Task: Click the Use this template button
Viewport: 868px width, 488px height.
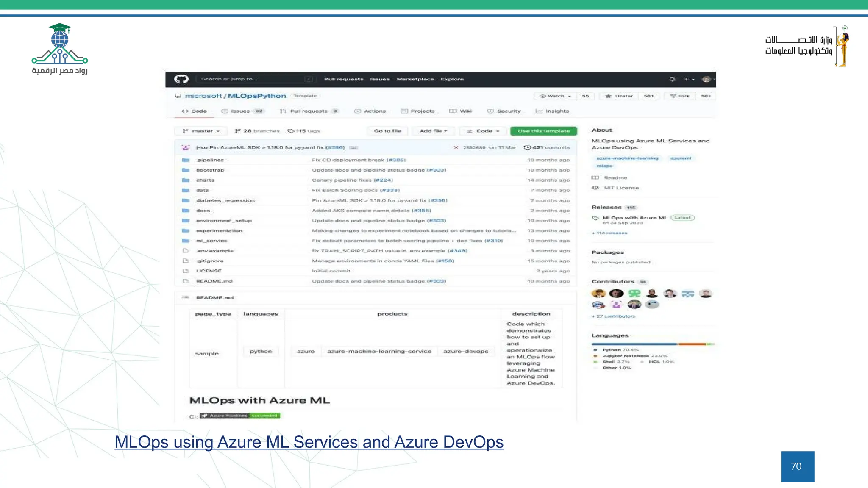Action: 544,131
